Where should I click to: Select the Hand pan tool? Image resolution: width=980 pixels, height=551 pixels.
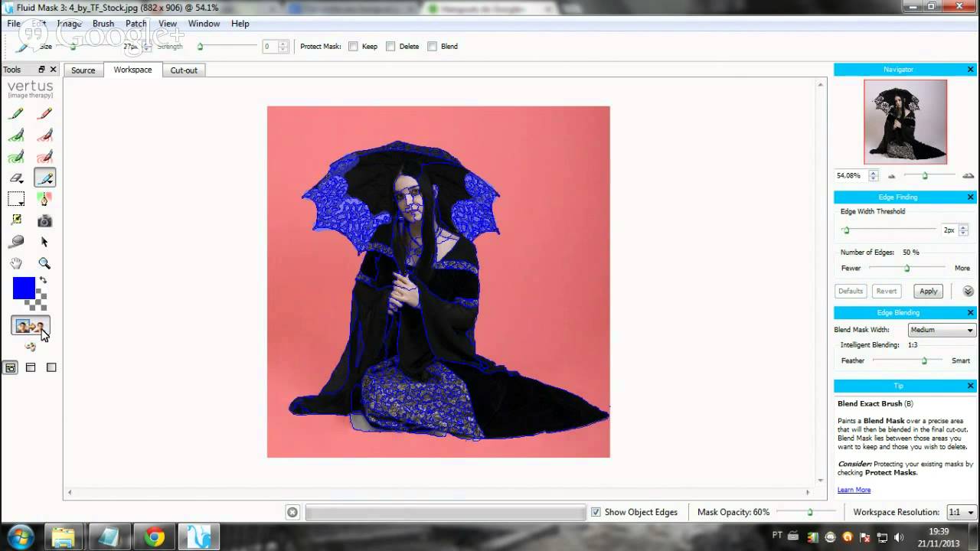click(x=16, y=263)
